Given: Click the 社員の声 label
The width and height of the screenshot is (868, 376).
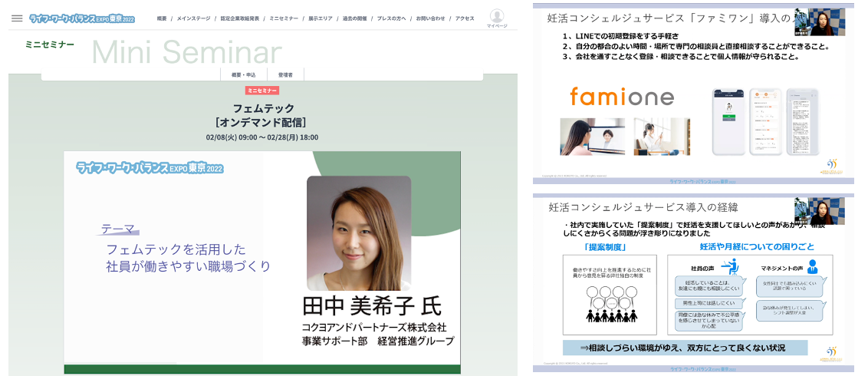Looking at the screenshot, I should click(702, 268).
